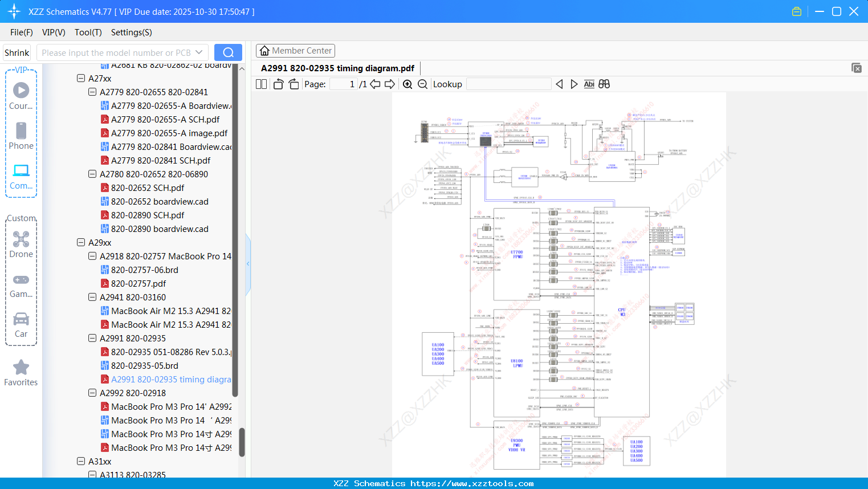Collapse the A27xx tree node

point(81,79)
